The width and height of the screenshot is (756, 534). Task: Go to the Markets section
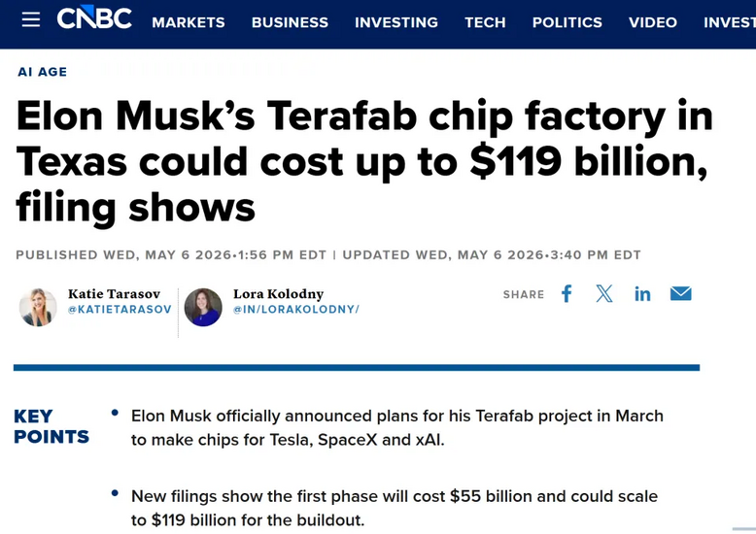189,22
